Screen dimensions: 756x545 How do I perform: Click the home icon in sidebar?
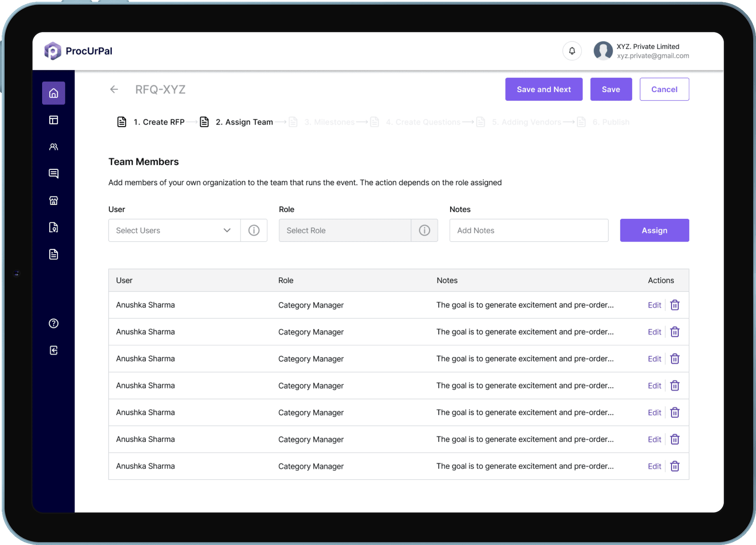click(x=54, y=93)
